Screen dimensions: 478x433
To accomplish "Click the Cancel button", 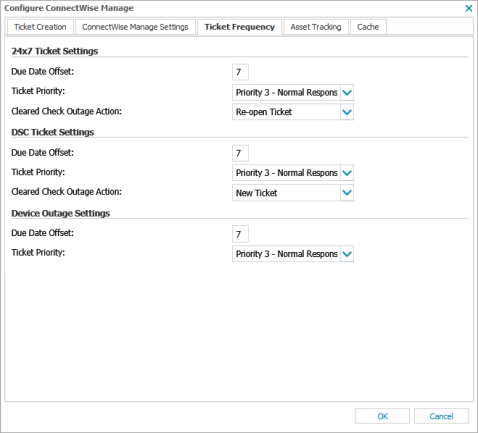I will coord(441,416).
